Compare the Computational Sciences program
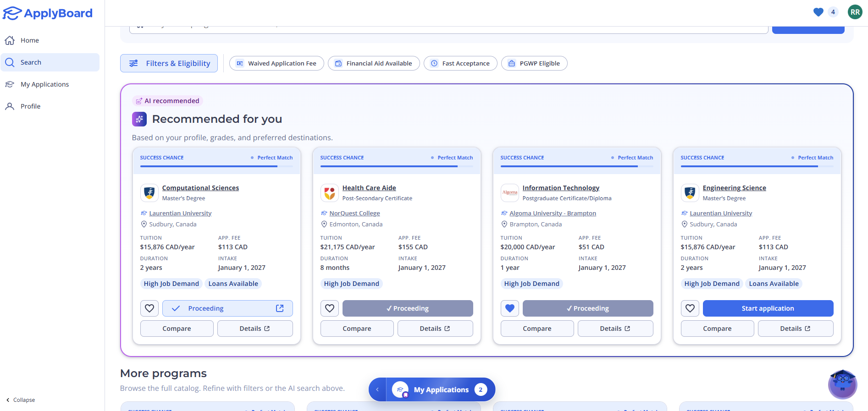868x411 pixels. pos(177,329)
